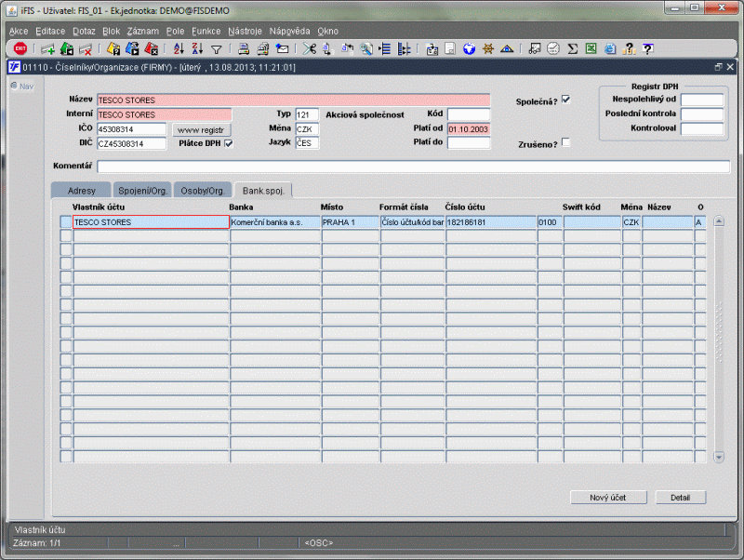This screenshot has height=560, width=744.
Task: Click the Komentář input field
Action: (413, 167)
